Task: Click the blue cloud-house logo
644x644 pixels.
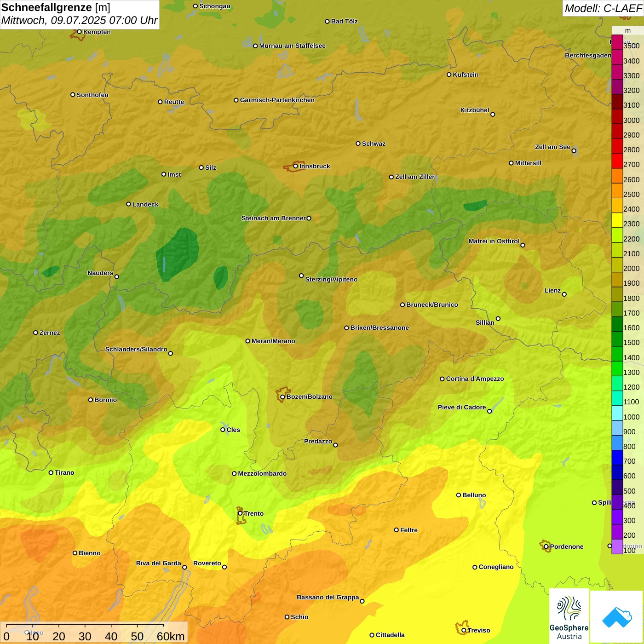Action: pyautogui.click(x=617, y=617)
